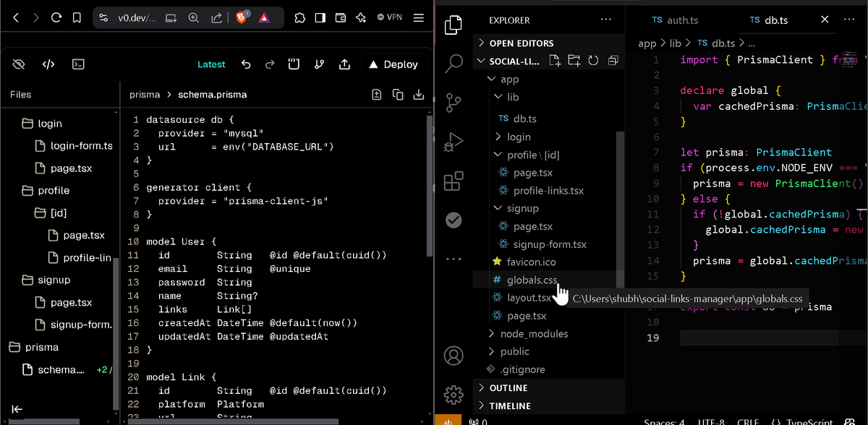The width and height of the screenshot is (868, 425).
Task: Open the Run and Debug view
Action: [454, 142]
